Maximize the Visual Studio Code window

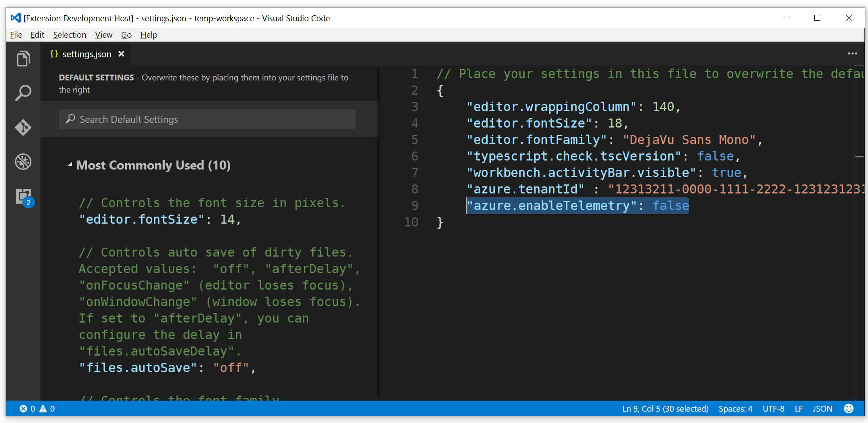click(x=817, y=18)
